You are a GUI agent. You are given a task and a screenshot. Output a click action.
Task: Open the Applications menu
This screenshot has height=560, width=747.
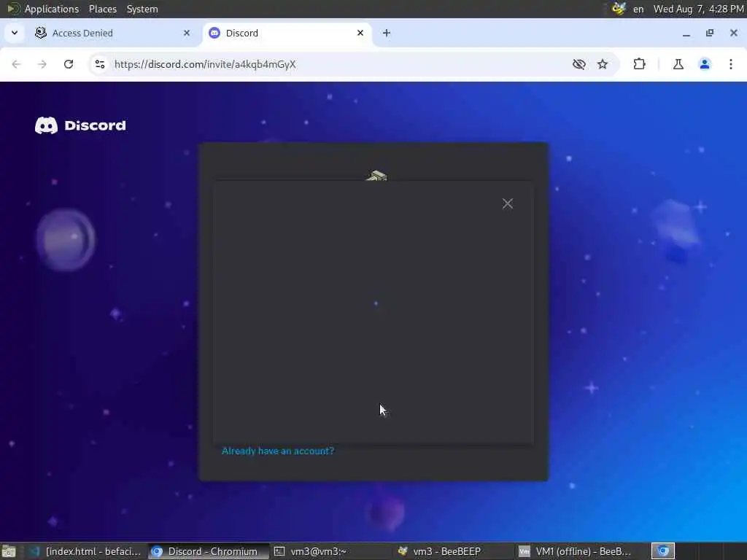(52, 9)
